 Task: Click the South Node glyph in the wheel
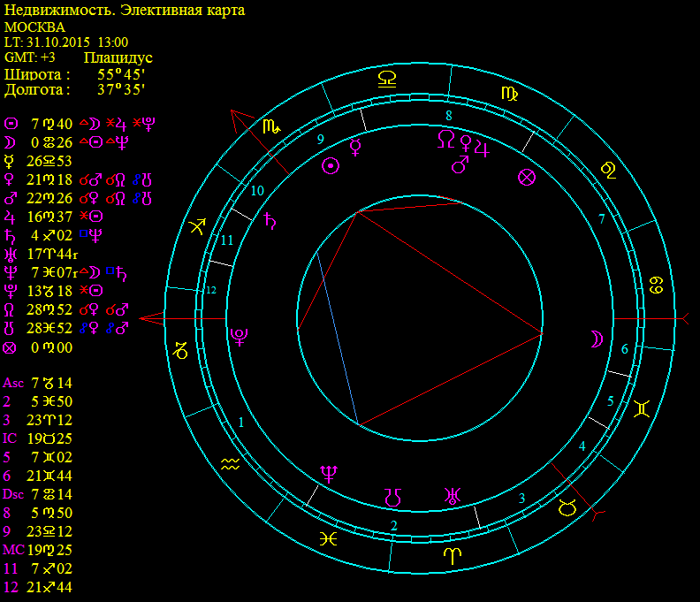pos(392,498)
